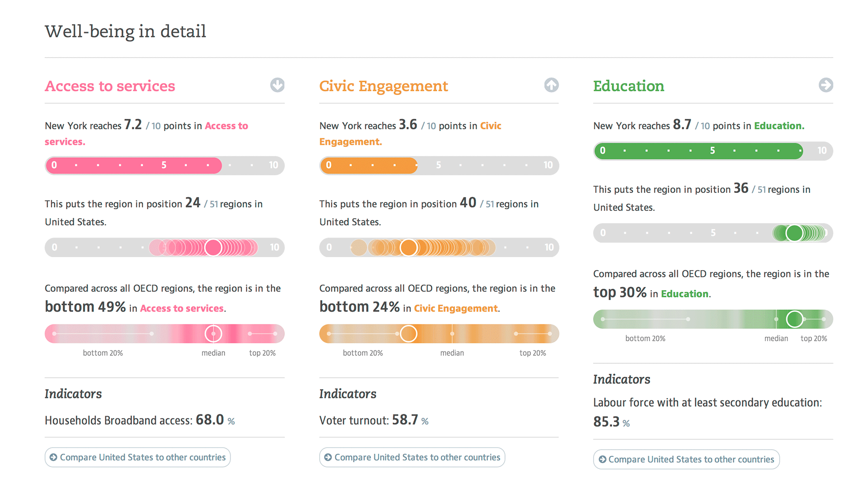Select New York's highlighted green circle in the regions ranking
The image size is (868, 488).
(x=794, y=233)
